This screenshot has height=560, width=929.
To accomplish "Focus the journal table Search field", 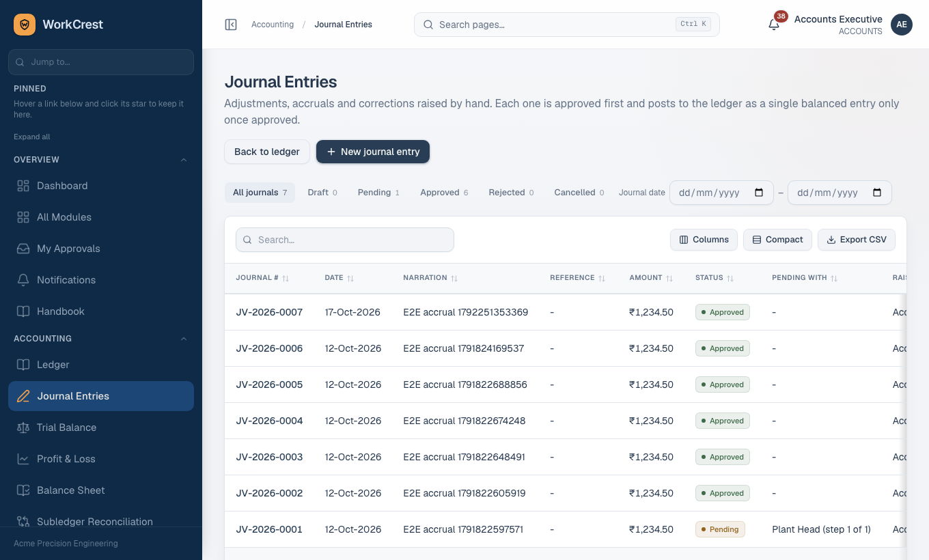I will point(345,240).
